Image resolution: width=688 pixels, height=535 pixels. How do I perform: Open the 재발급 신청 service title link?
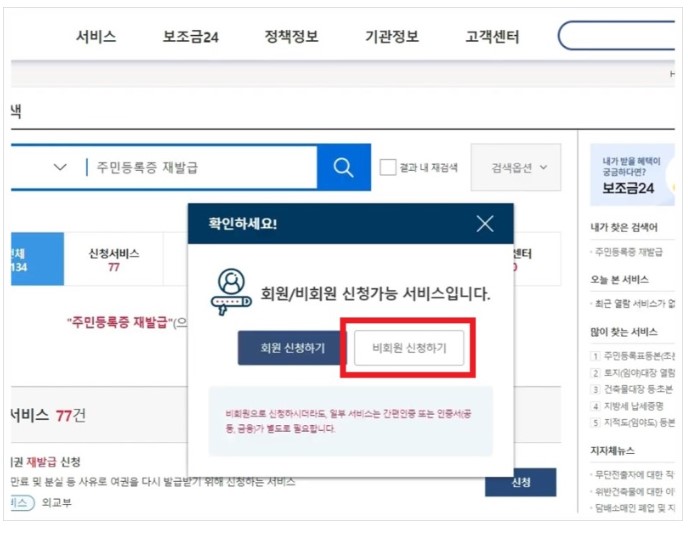46,462
